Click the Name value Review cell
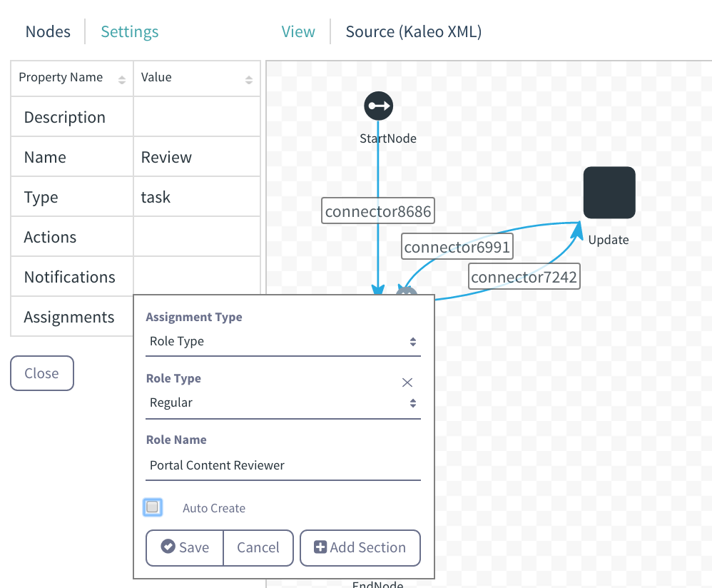The height and width of the screenshot is (588, 712). tap(197, 157)
